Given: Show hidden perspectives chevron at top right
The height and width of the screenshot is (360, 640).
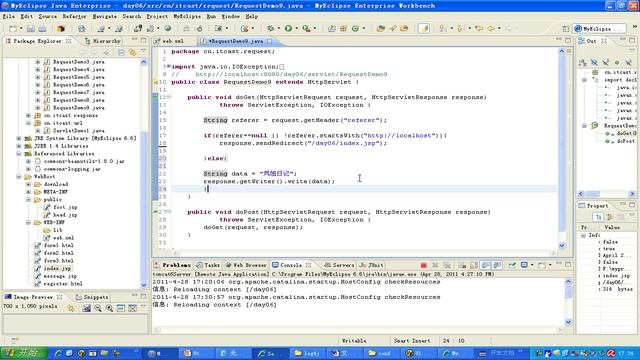Looking at the screenshot, I should point(635,27).
